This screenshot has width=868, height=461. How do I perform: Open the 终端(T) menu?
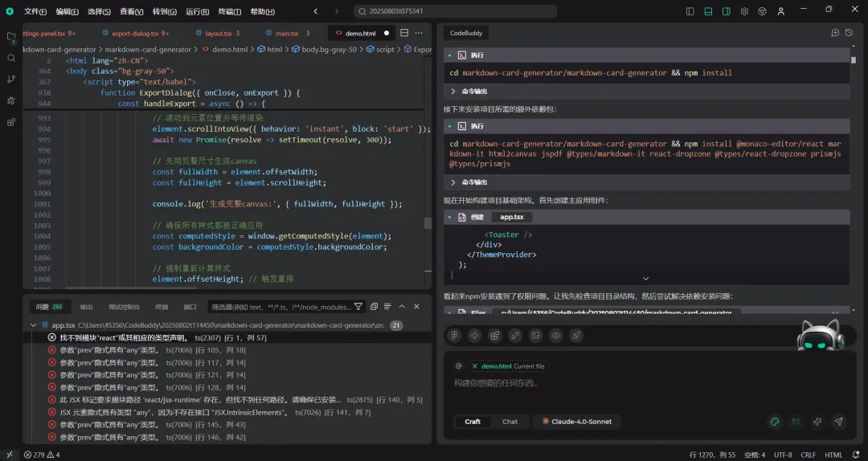coord(230,11)
